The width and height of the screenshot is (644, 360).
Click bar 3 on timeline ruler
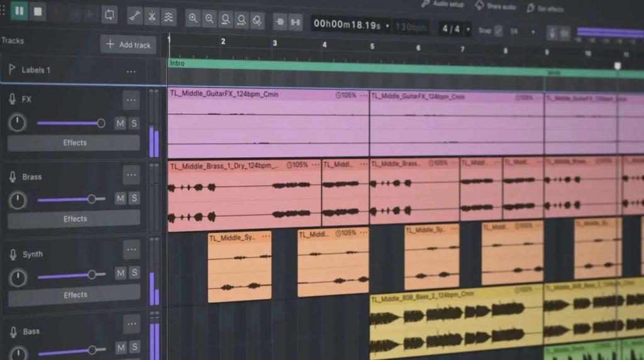(275, 43)
